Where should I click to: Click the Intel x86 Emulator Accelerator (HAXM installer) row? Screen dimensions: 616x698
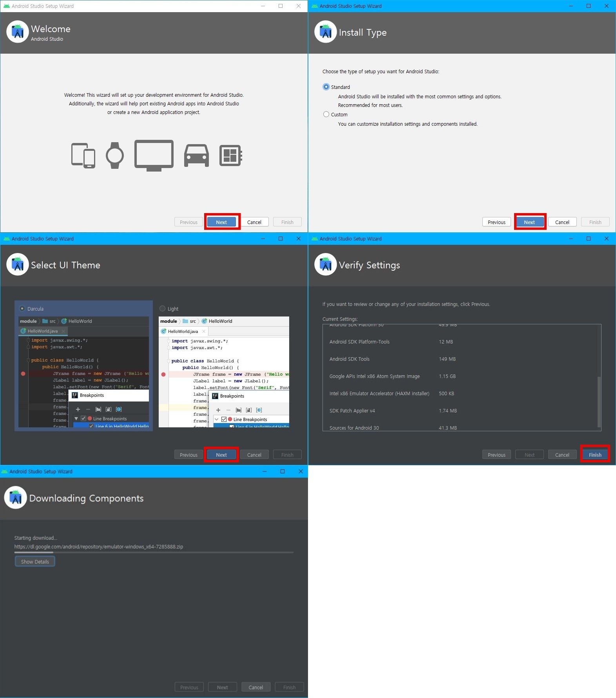[x=462, y=394]
